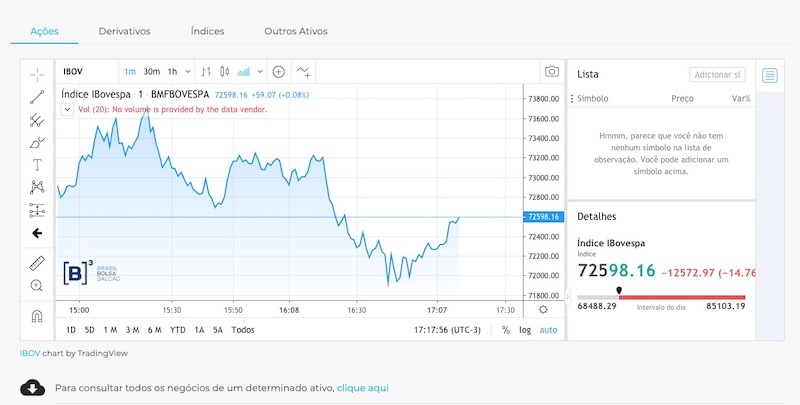Take a chart snapshot with camera icon

551,72
